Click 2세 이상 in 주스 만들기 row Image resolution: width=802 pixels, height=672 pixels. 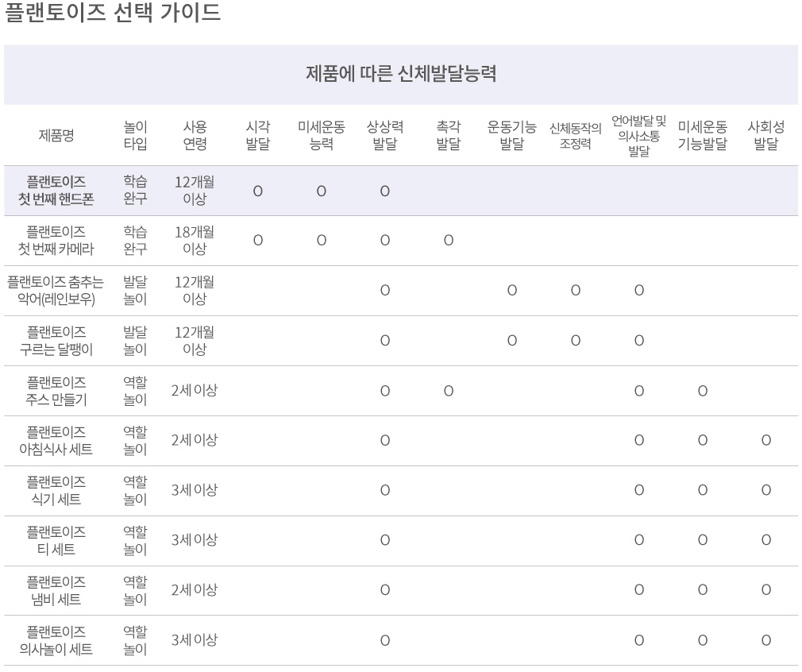tap(195, 391)
